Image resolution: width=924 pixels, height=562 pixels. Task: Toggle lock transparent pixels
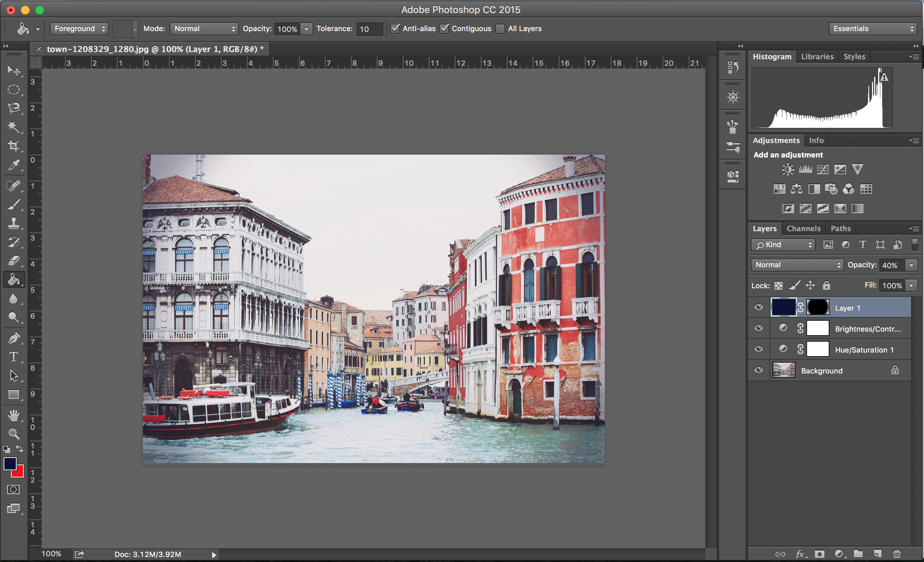[779, 285]
